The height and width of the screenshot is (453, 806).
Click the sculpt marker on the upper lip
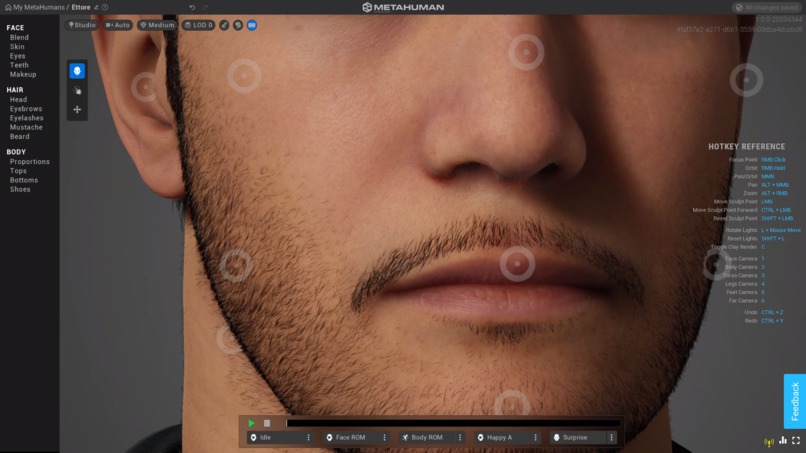[518, 264]
